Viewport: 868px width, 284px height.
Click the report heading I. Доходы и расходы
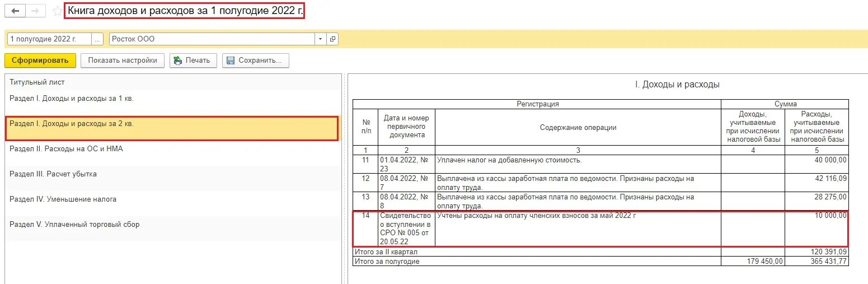(x=677, y=85)
